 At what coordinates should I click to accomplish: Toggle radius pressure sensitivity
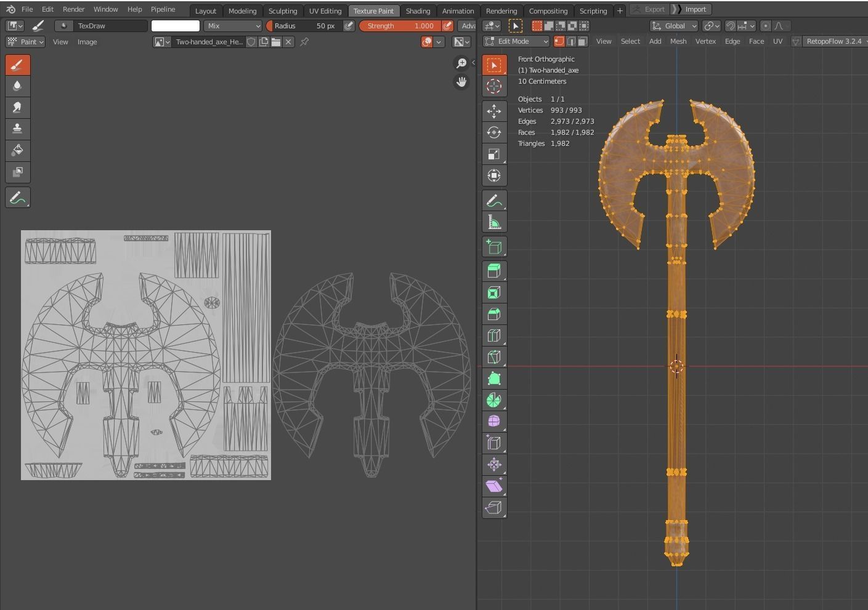click(x=349, y=26)
